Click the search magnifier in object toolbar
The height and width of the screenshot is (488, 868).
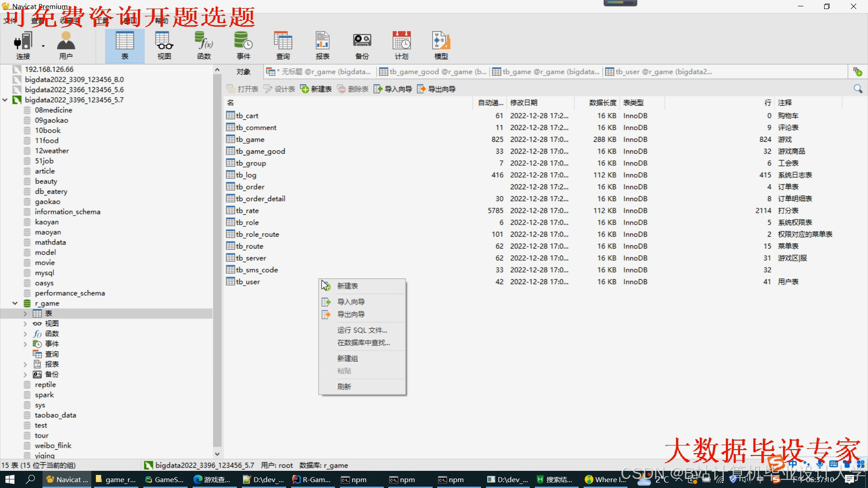(858, 89)
